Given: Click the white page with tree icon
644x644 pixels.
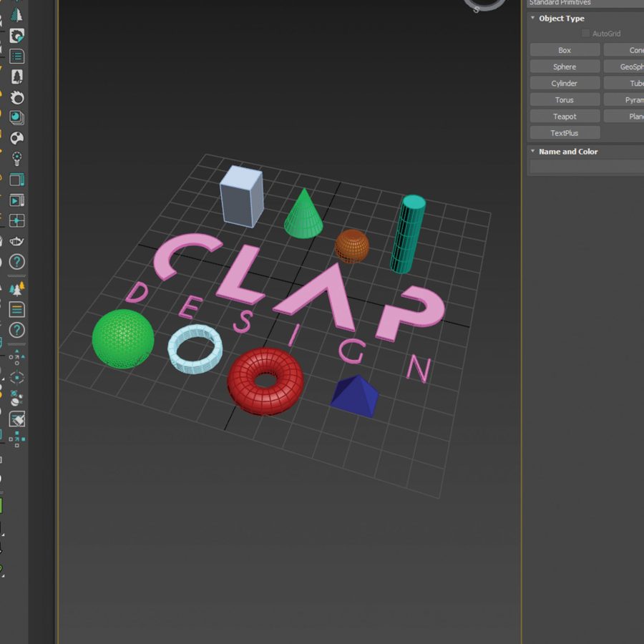Looking at the screenshot, I should pos(17,77).
